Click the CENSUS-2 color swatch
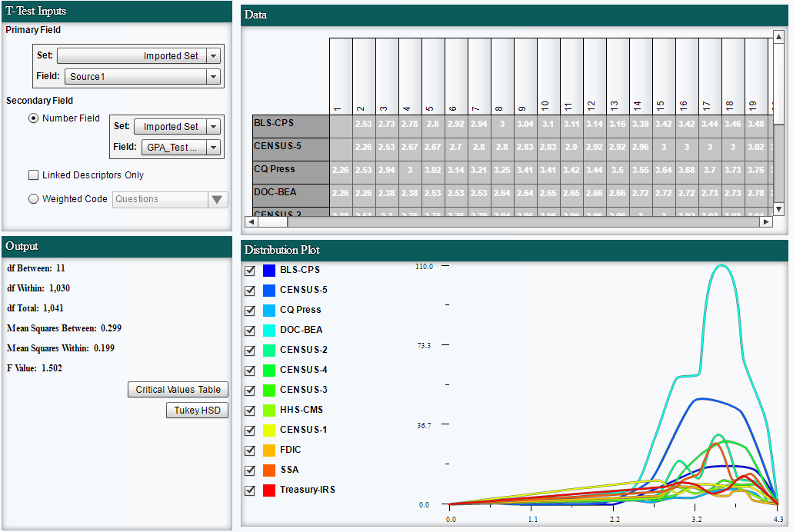 (x=269, y=351)
